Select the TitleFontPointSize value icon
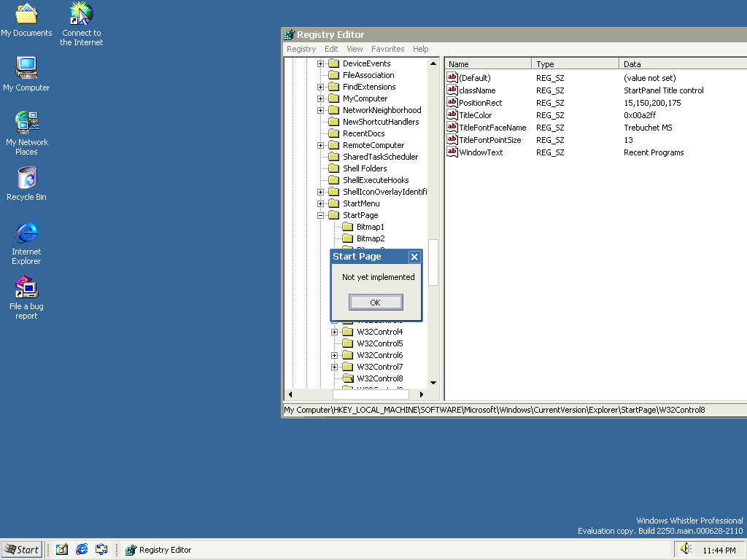 tap(452, 139)
